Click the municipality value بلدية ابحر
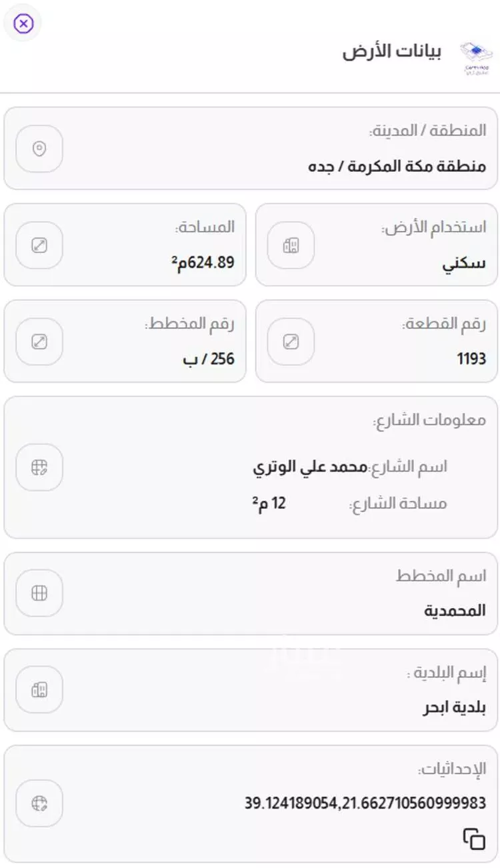 [x=455, y=707]
